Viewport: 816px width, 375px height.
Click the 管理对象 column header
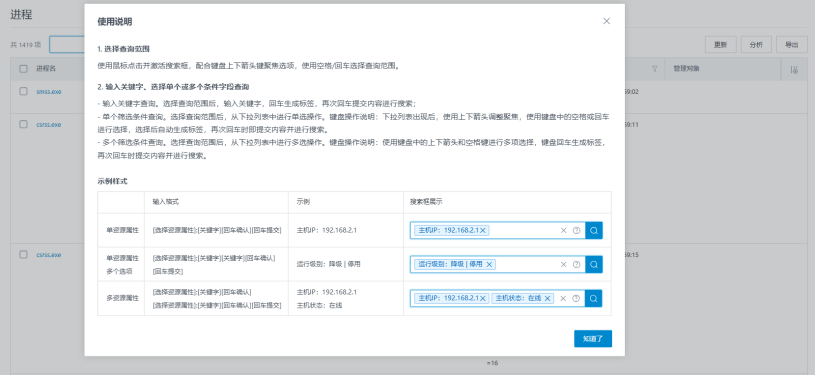(686, 69)
